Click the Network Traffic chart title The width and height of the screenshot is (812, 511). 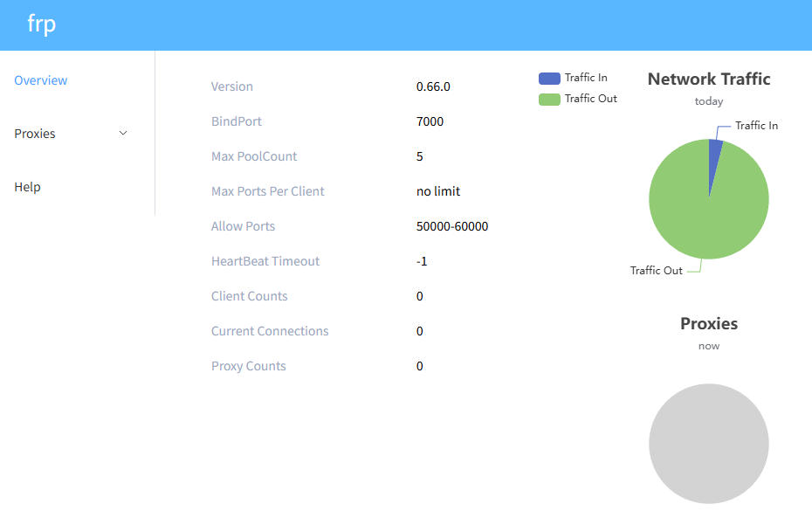tap(709, 79)
